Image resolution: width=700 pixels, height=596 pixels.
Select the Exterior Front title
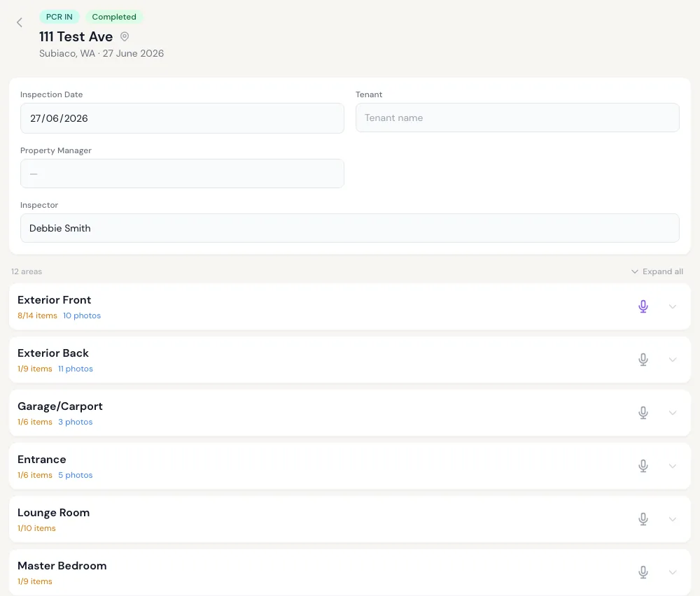coord(54,300)
